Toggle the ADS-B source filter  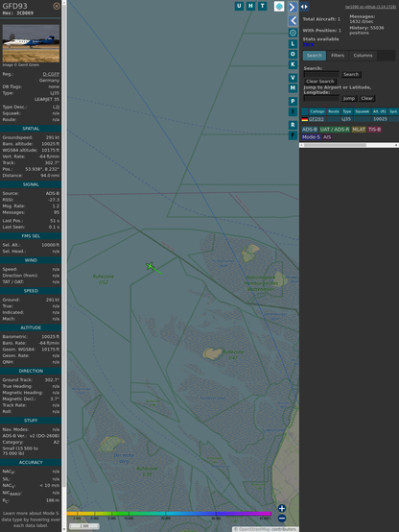[x=310, y=130]
